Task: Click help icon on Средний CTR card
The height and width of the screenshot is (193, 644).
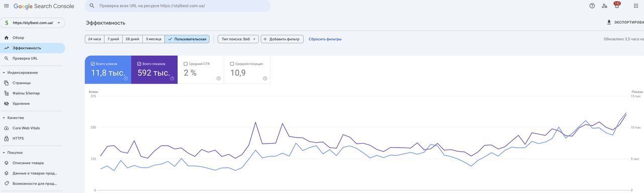Action: pos(218,79)
